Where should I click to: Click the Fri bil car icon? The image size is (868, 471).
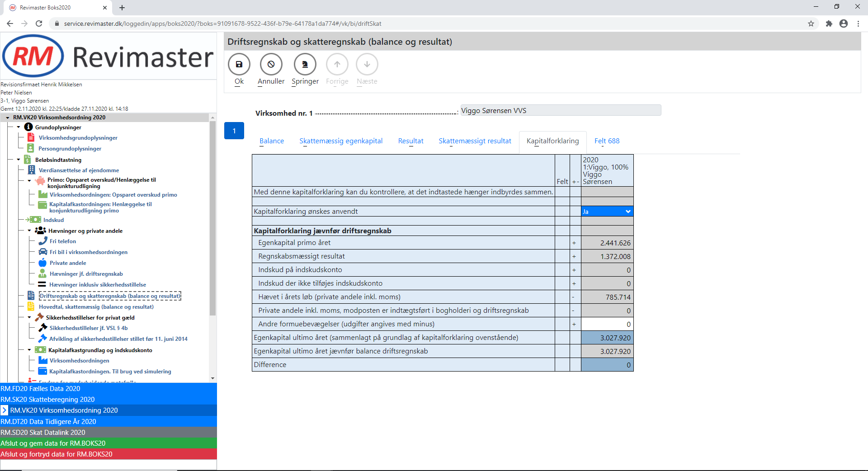pos(42,252)
